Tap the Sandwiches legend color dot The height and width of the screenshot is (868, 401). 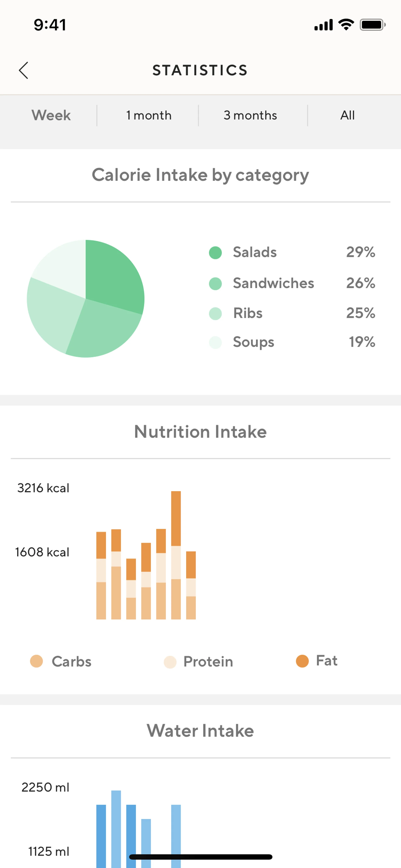pyautogui.click(x=215, y=283)
